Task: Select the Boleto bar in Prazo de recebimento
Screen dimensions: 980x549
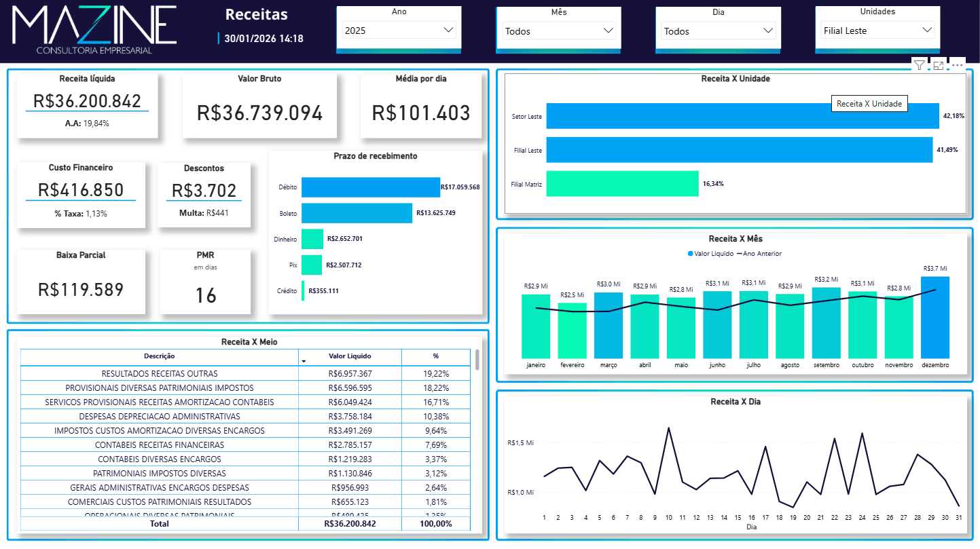Action: point(357,213)
